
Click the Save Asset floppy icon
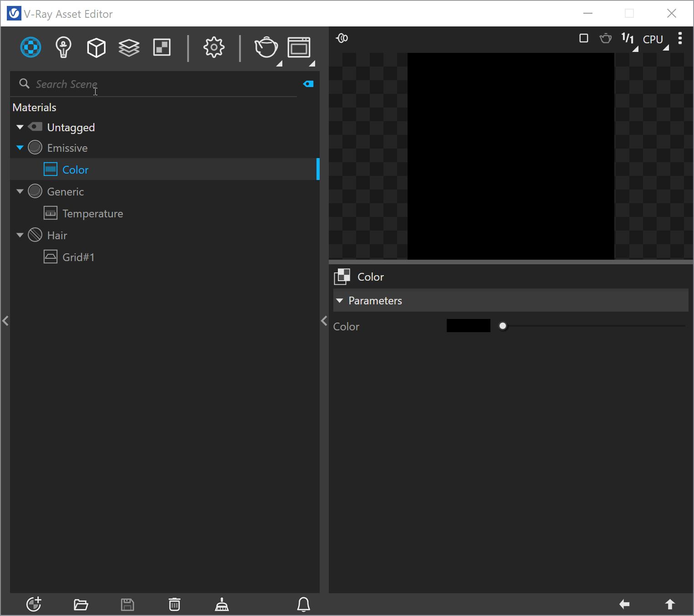click(128, 605)
